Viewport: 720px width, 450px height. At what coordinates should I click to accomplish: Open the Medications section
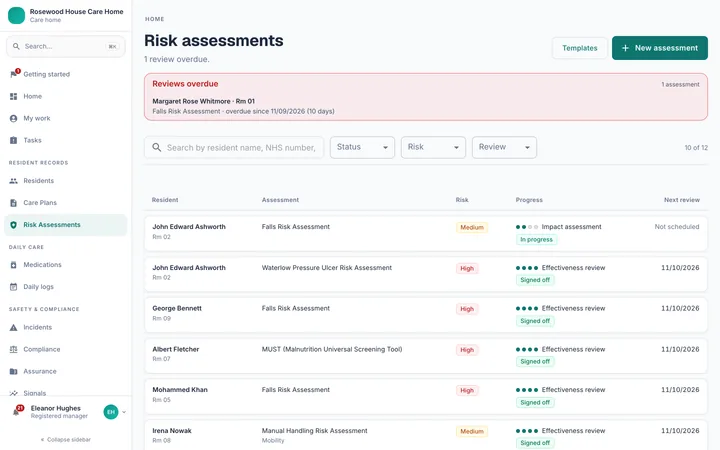(66, 265)
